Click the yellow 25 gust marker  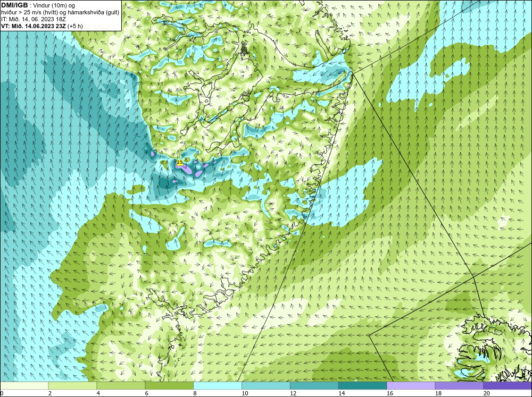point(180,162)
